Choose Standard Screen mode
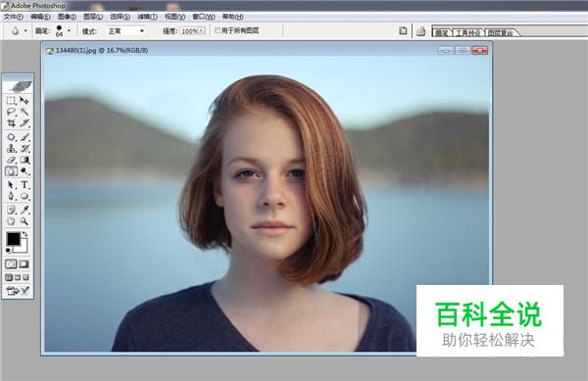 [9, 277]
